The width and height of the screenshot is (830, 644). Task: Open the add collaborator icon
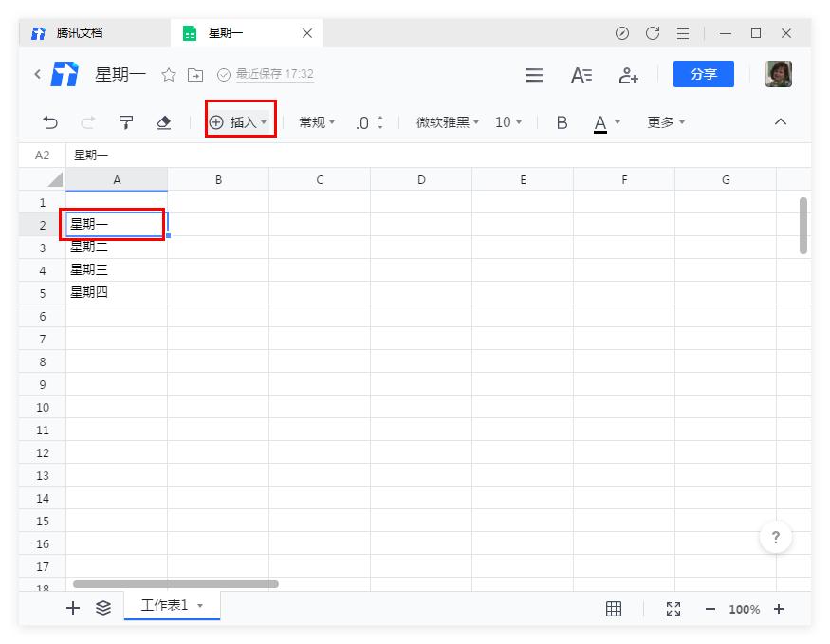coord(628,74)
